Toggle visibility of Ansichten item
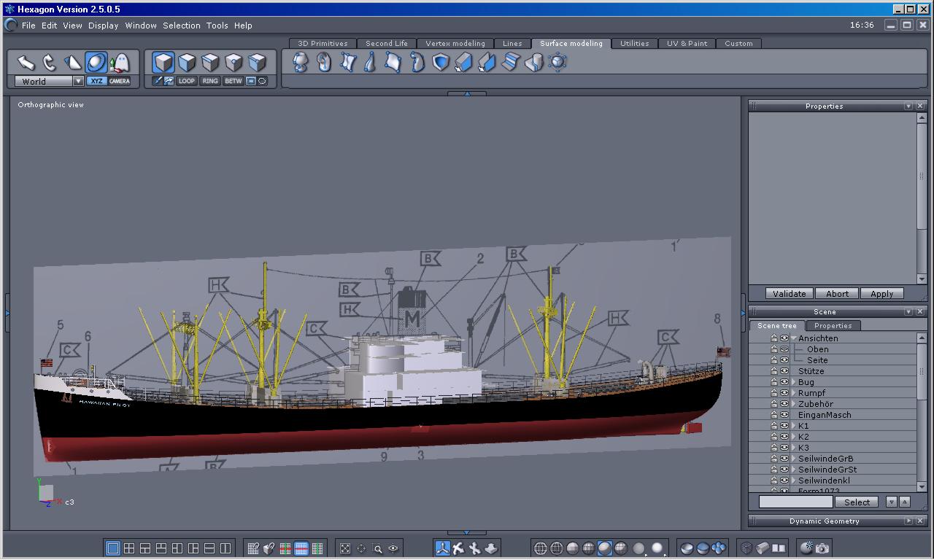This screenshot has width=934, height=560. (x=784, y=338)
